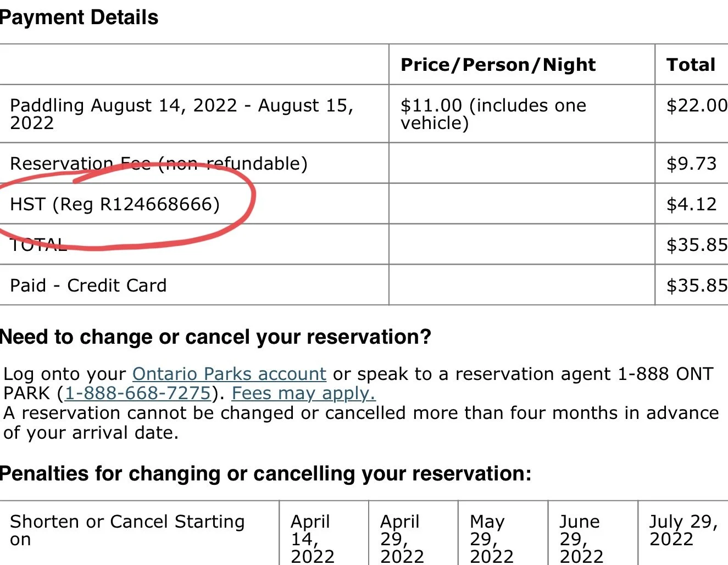728x565 pixels.
Task: Select the Price/Person/Night column header
Action: pyautogui.click(x=498, y=65)
